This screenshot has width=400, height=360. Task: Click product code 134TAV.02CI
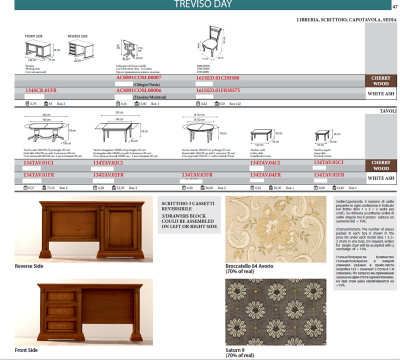point(108,163)
